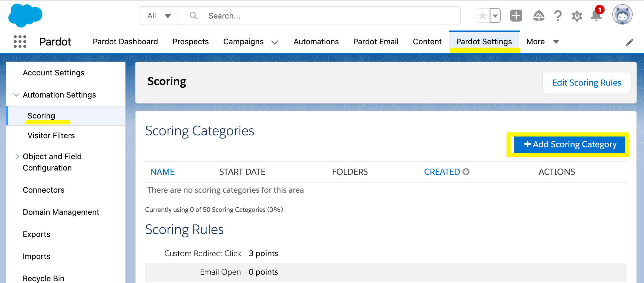Click the Created column sort arrow icon
Viewport: 644px width, 283px height.
pyautogui.click(x=466, y=172)
